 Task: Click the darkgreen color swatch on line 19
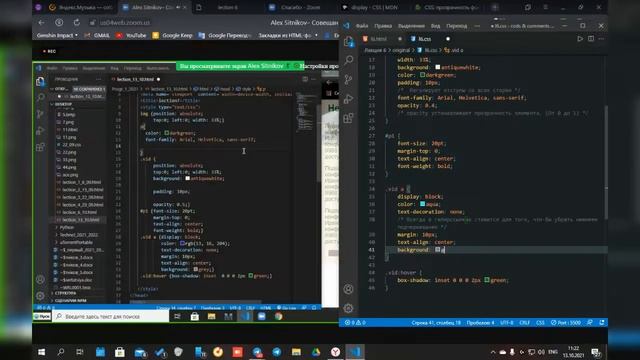[422, 75]
